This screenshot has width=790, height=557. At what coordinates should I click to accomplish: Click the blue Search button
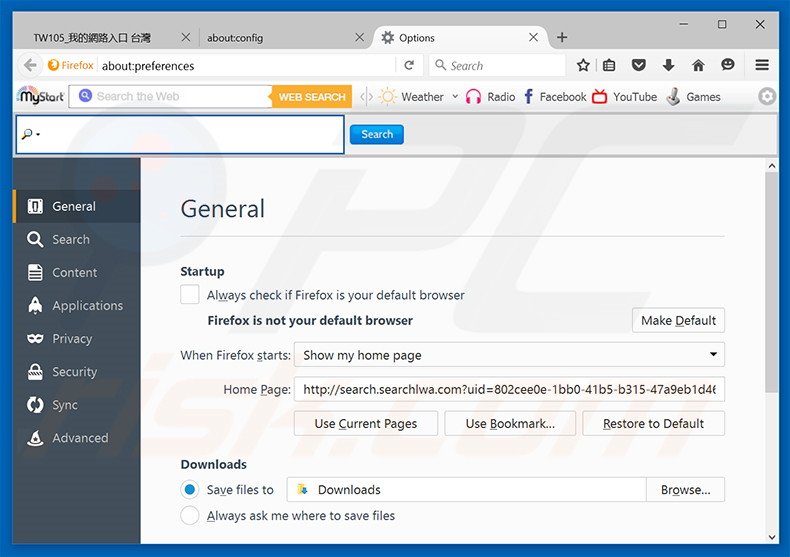pyautogui.click(x=377, y=134)
